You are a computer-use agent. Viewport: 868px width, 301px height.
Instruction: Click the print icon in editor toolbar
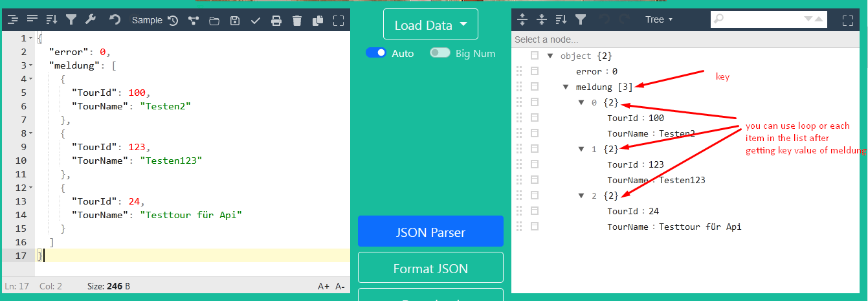point(276,21)
